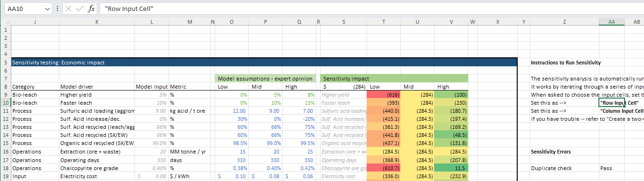644x181 pixels.
Task: Select the green 'Sensitivity impact' header cell
Action: (x=395, y=78)
